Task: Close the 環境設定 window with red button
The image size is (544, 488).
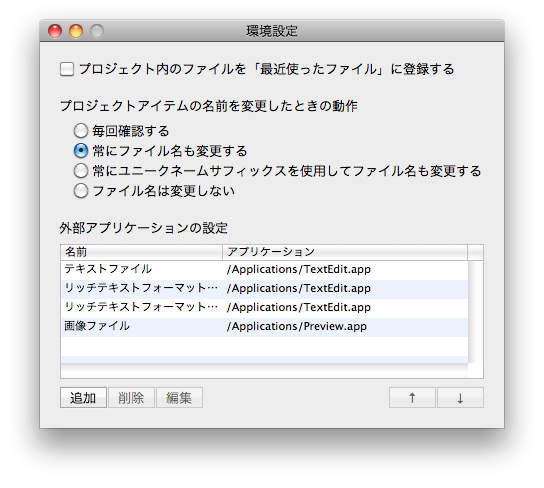Action: coord(55,31)
